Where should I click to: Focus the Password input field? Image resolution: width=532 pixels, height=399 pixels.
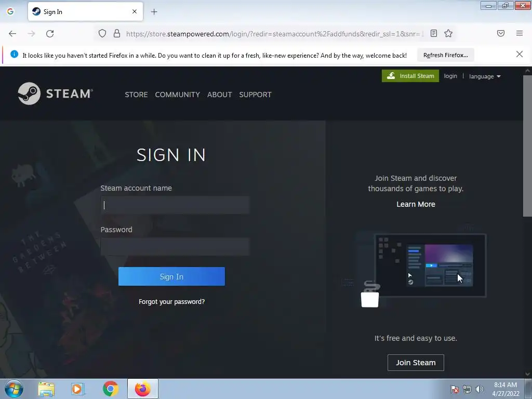click(175, 247)
